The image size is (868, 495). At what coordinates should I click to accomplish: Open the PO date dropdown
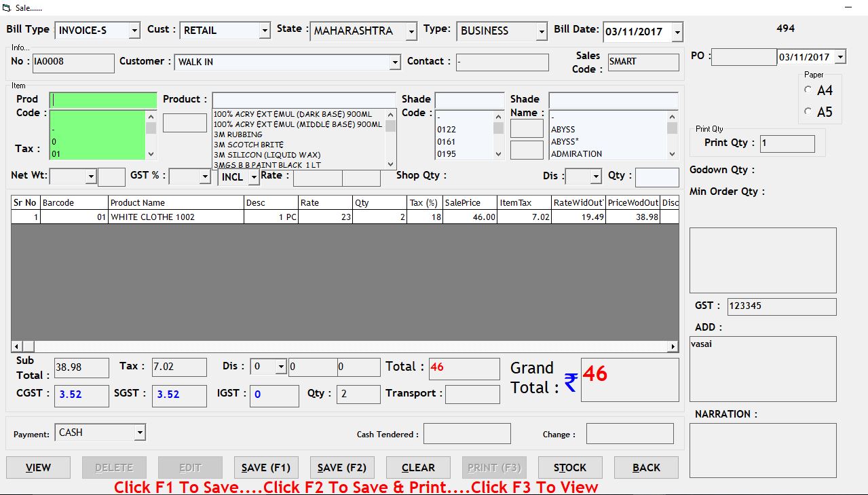point(840,57)
